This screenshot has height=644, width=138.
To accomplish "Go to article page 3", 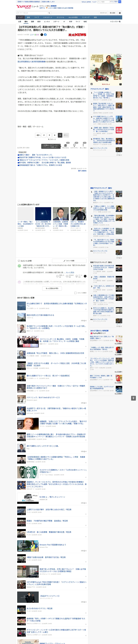I will point(49,135).
